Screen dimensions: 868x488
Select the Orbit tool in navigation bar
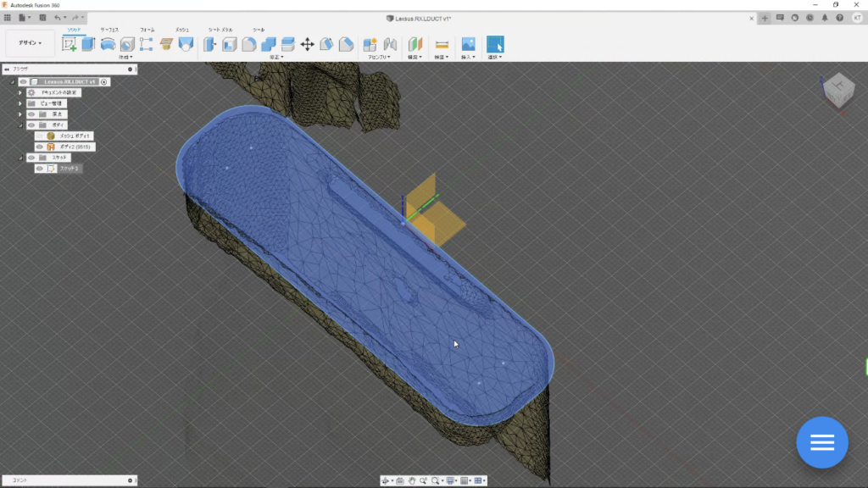tap(386, 481)
